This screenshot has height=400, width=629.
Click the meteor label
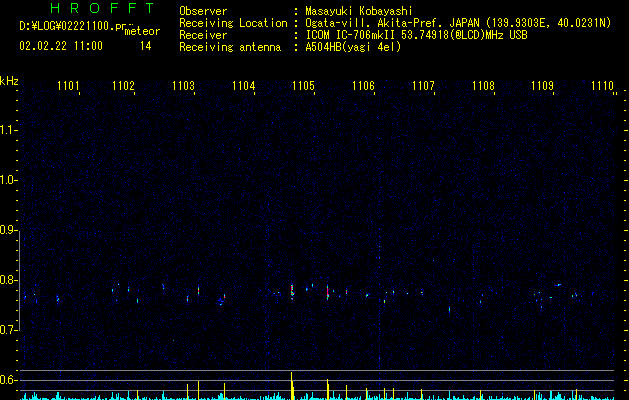point(142,31)
